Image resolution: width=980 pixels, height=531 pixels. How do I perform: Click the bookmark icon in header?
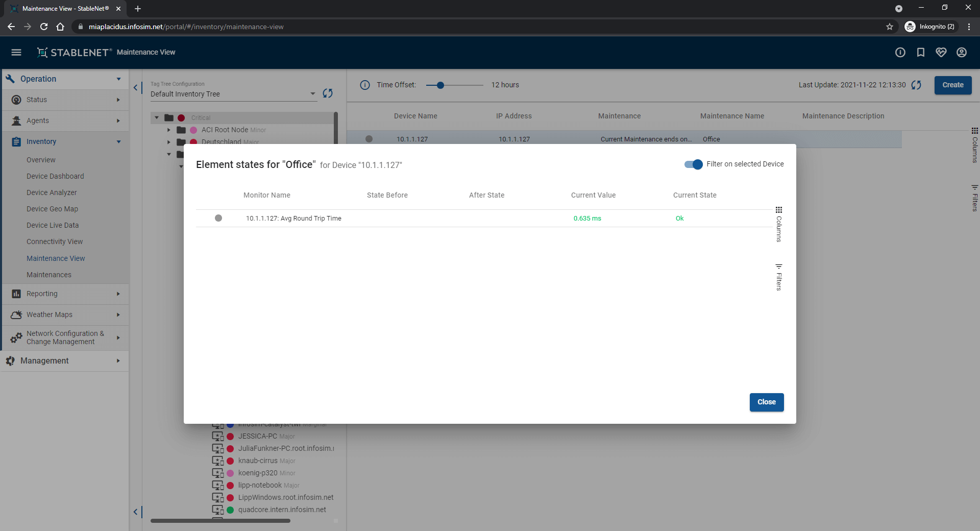click(x=921, y=52)
